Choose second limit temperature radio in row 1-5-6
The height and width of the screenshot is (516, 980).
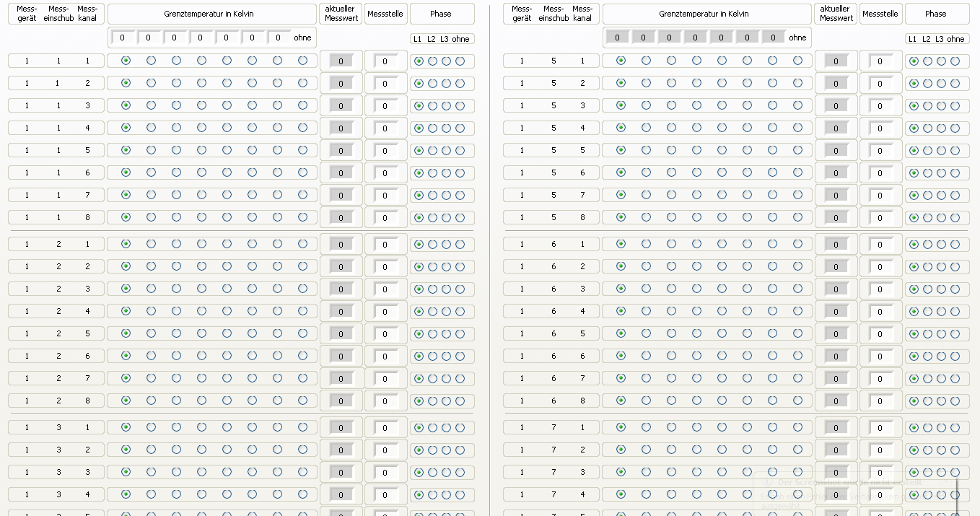[646, 172]
